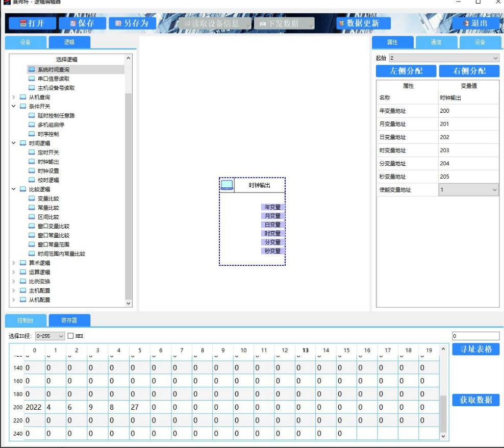The height and width of the screenshot is (448, 504).
Task: Select 定时开关 item in logic tree
Action: [48, 153]
